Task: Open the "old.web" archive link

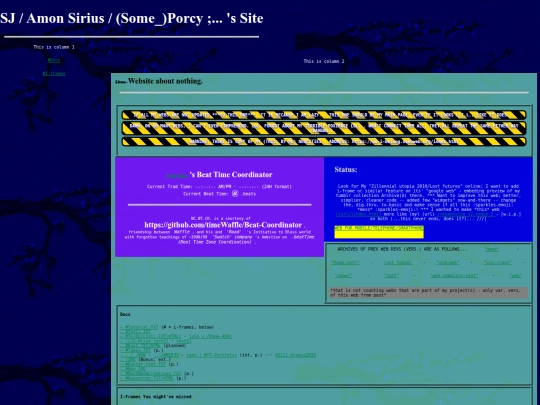Action: [x=448, y=262]
